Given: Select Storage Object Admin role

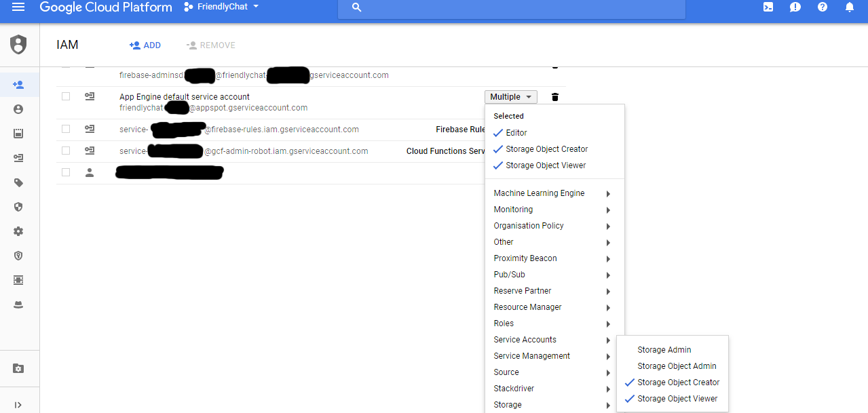Looking at the screenshot, I should (x=672, y=366).
